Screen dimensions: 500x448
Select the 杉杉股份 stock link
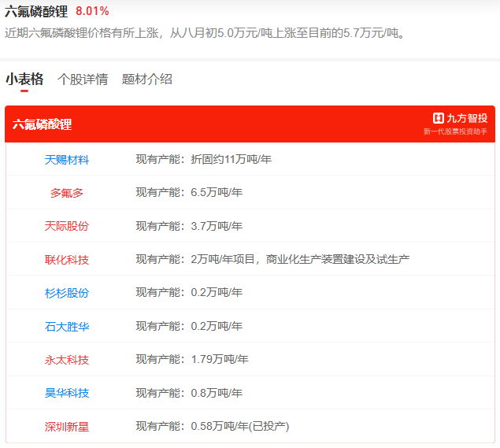(x=67, y=293)
